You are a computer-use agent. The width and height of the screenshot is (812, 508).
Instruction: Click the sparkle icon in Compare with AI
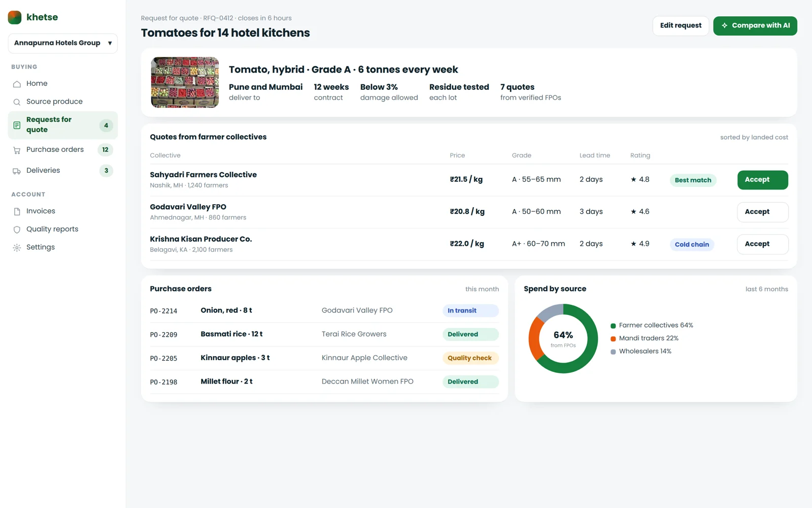[724, 25]
